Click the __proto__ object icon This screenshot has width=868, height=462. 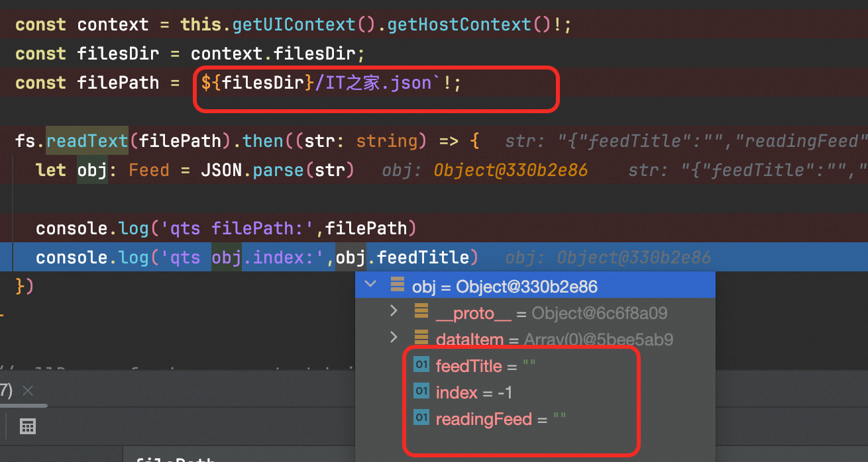coord(421,312)
